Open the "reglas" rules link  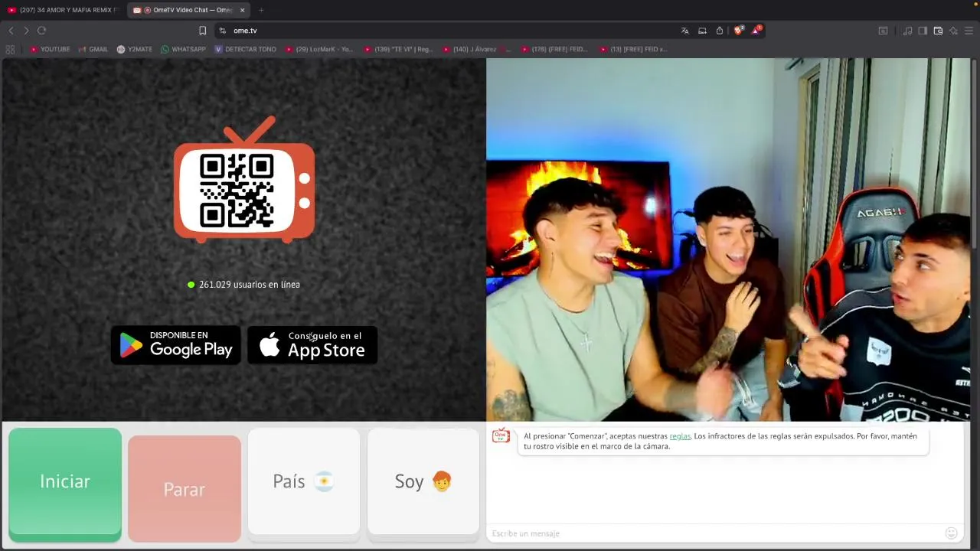680,436
